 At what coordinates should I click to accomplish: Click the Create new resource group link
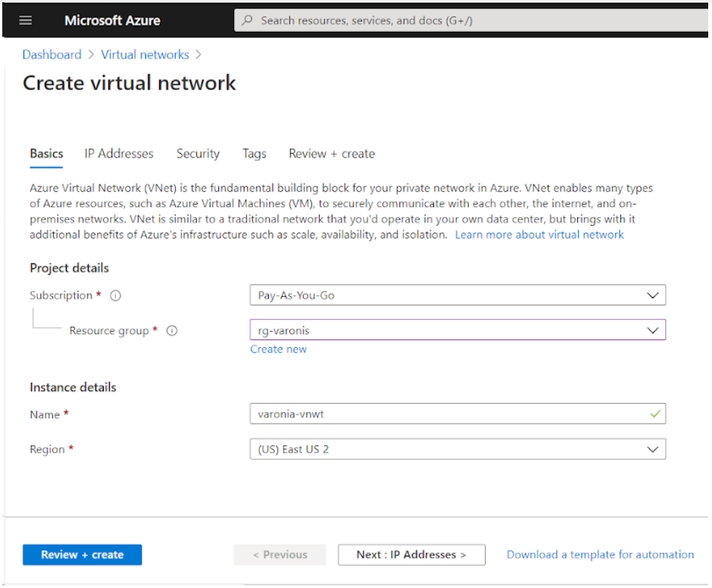click(278, 349)
